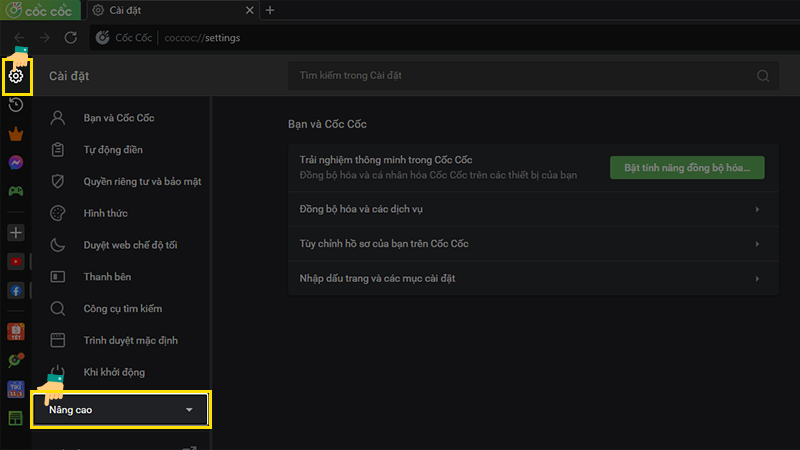Open the Messenger sidebar icon

(x=16, y=162)
